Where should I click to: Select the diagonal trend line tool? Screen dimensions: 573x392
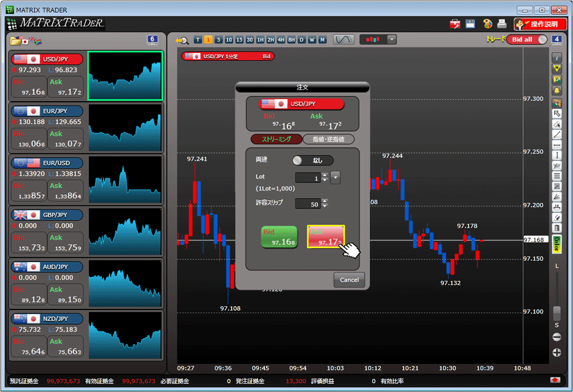[556, 135]
